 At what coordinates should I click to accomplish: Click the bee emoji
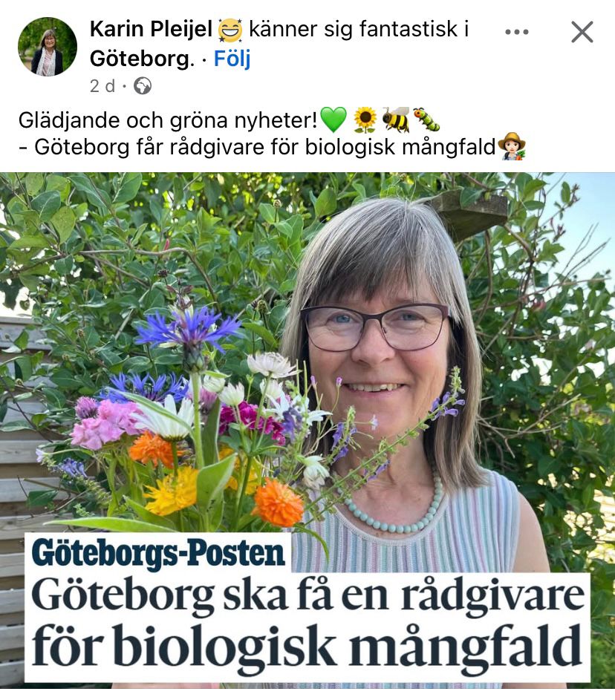click(396, 120)
